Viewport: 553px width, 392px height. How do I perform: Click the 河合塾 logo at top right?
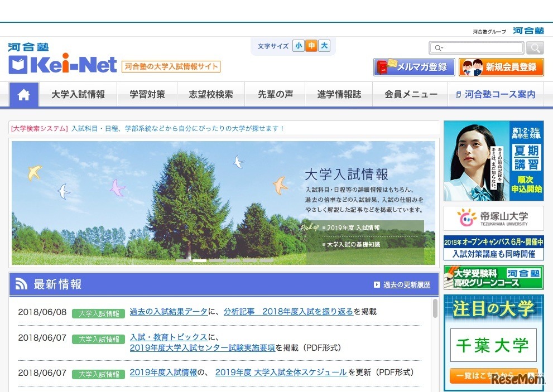pos(528,31)
